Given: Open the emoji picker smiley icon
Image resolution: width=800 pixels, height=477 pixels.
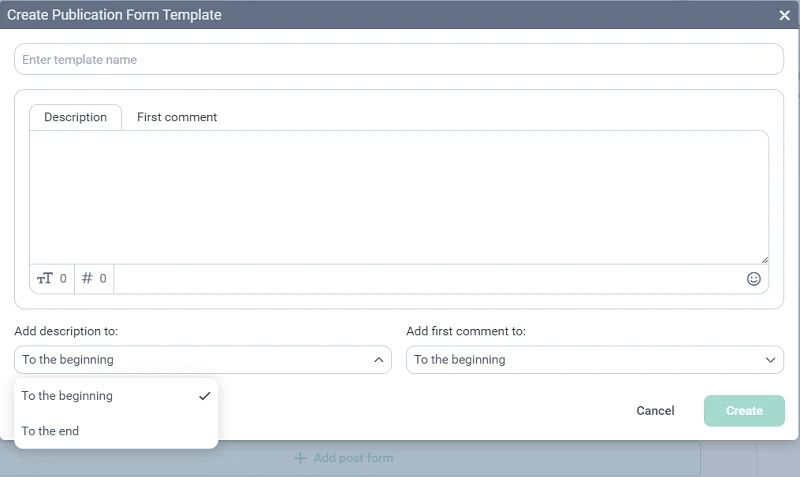Looking at the screenshot, I should [x=754, y=279].
